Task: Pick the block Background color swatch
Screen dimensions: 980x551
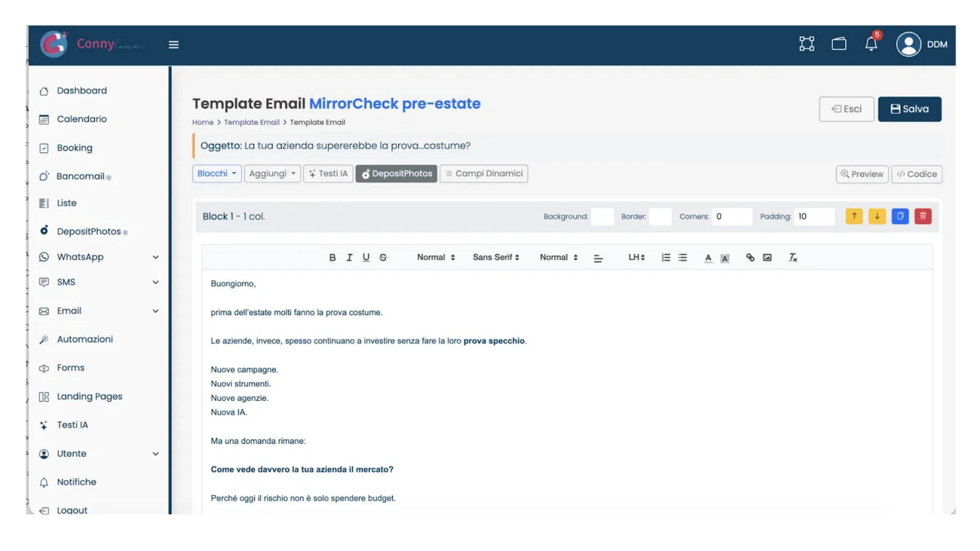Action: (602, 217)
